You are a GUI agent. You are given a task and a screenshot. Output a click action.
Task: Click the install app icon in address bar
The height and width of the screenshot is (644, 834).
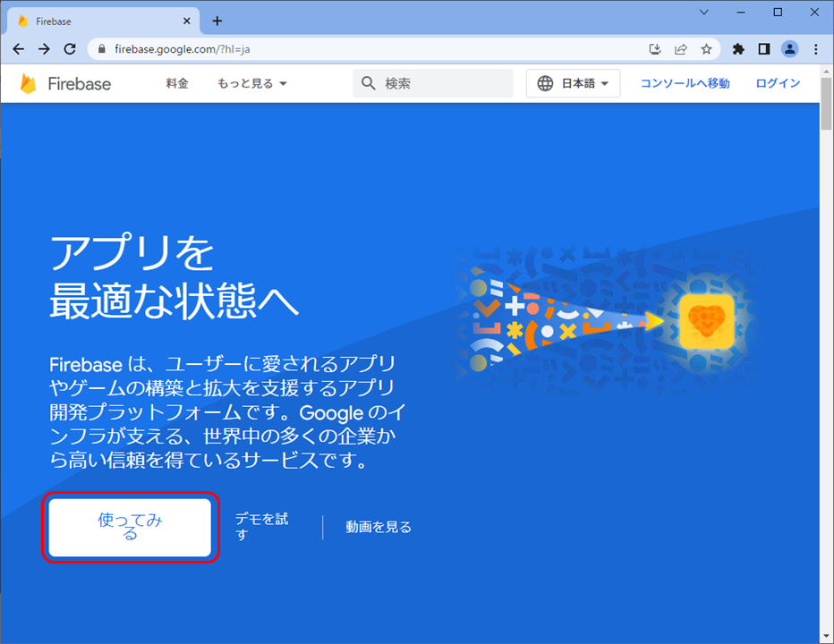(655, 49)
